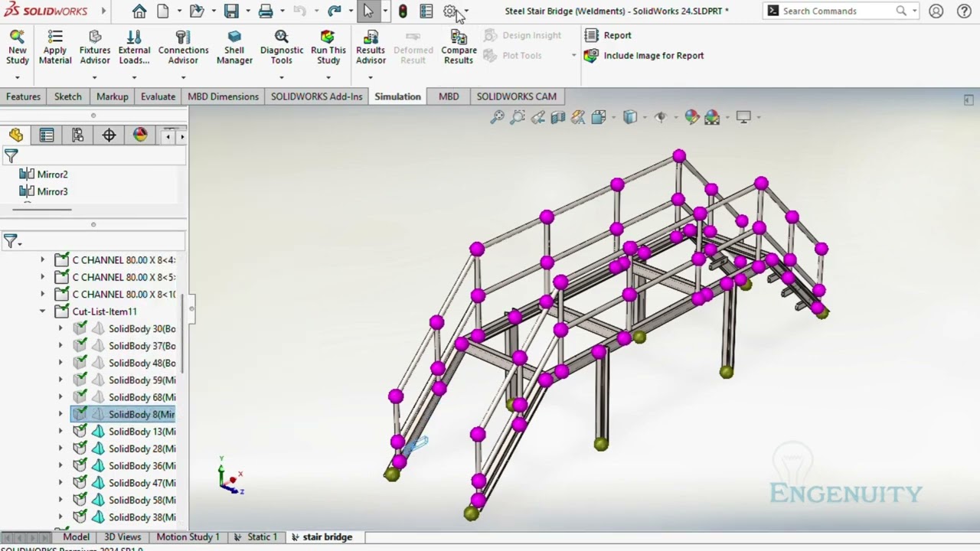
Task: Click the Report icon
Action: coord(591,35)
